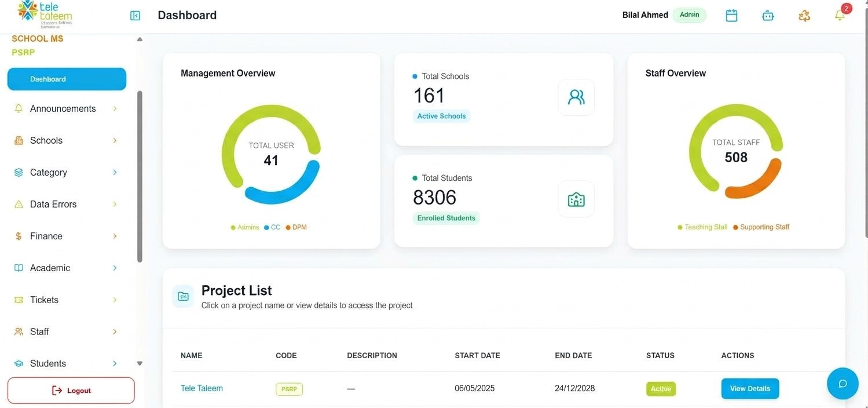
Task: Click the Bilal Ahmed user name
Action: (x=645, y=15)
